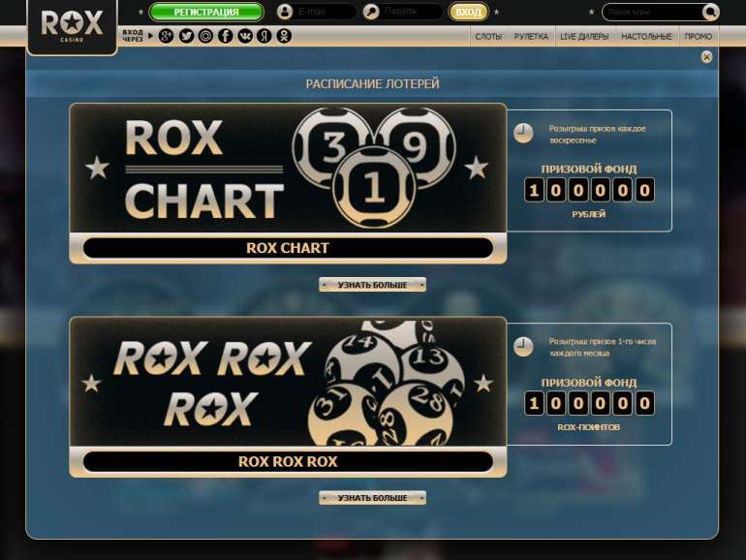Sign in via Google Plus icon
Viewport: 746px width, 560px height.
(x=166, y=36)
